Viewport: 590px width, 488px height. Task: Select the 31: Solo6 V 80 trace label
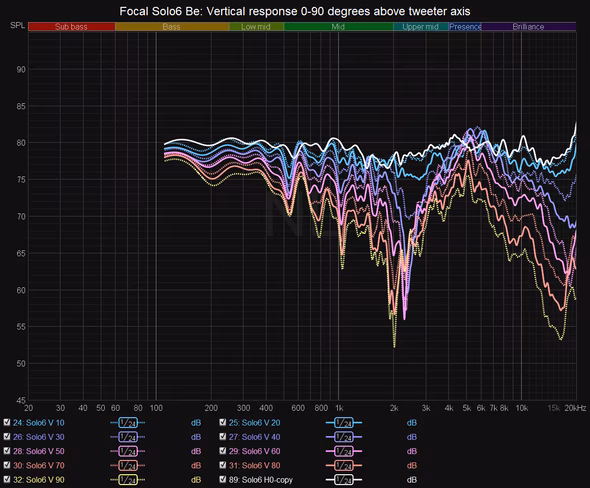click(x=254, y=466)
